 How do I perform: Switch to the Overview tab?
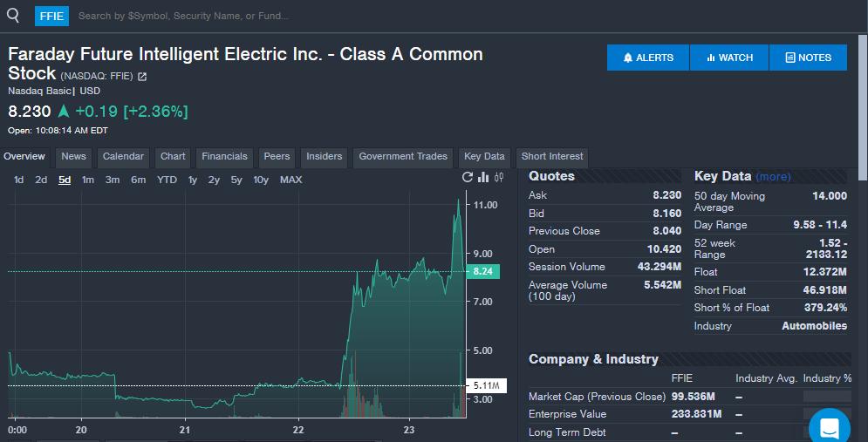point(24,157)
